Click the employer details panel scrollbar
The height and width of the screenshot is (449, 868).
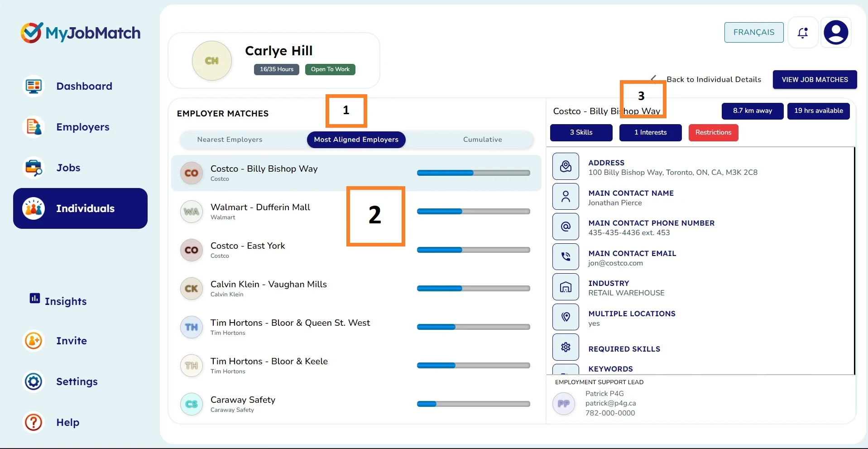854,261
